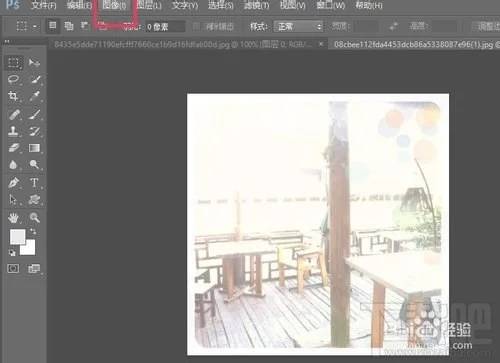The height and width of the screenshot is (363, 500).
Task: Select the Dodge tool
Action: (34, 165)
